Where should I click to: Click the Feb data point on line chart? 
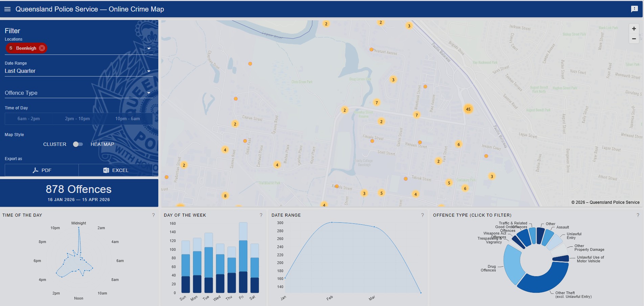coord(332,222)
